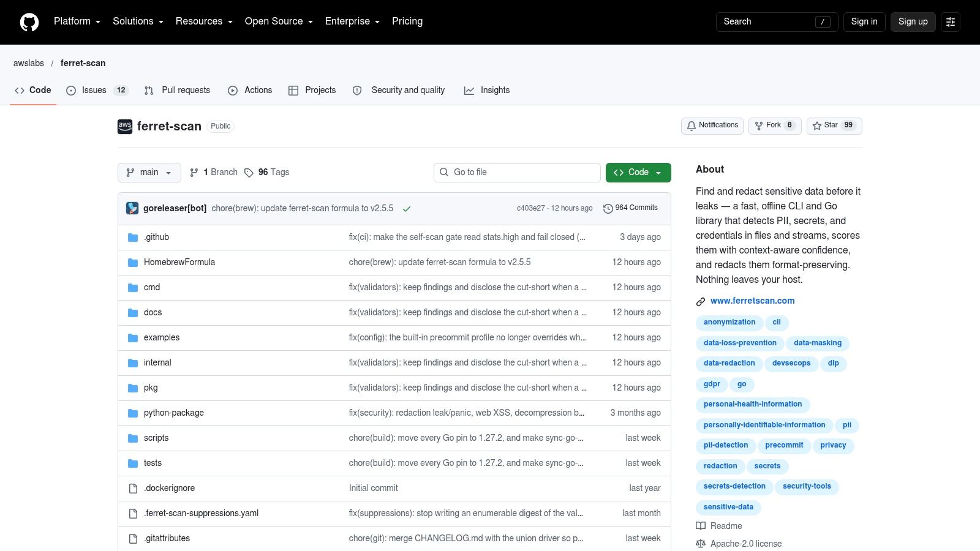
Task: Switch to the Insights tab
Action: click(x=487, y=91)
